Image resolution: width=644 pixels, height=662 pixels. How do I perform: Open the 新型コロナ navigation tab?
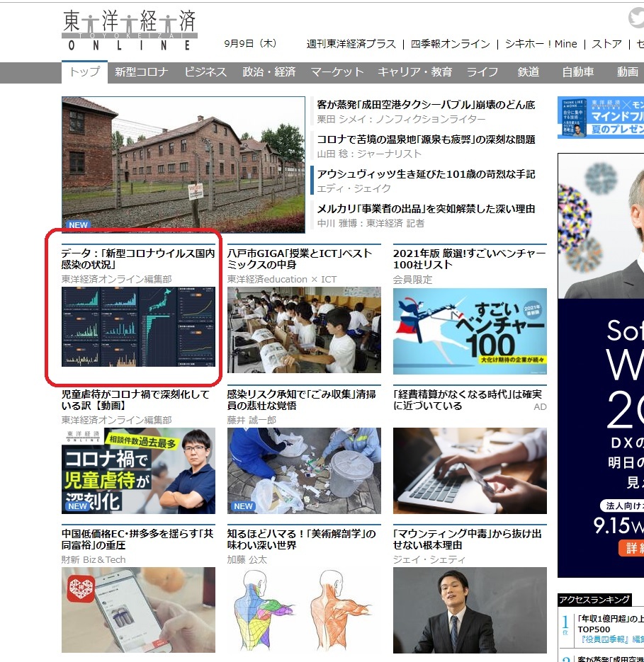pos(141,72)
